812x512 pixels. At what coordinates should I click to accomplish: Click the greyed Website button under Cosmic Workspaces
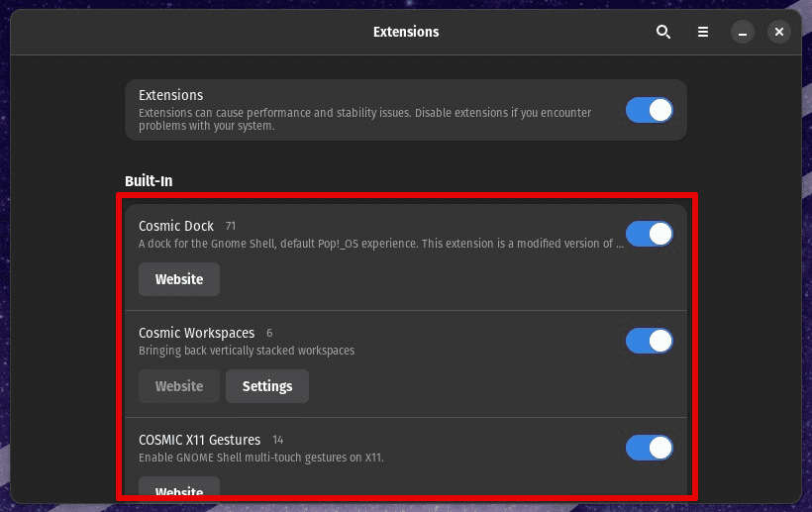tap(179, 386)
